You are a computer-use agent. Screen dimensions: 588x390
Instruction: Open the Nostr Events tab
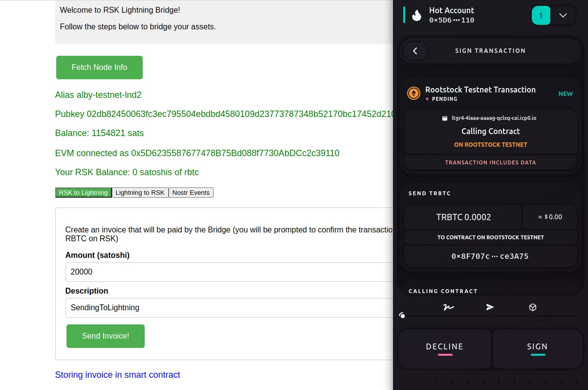(x=191, y=193)
